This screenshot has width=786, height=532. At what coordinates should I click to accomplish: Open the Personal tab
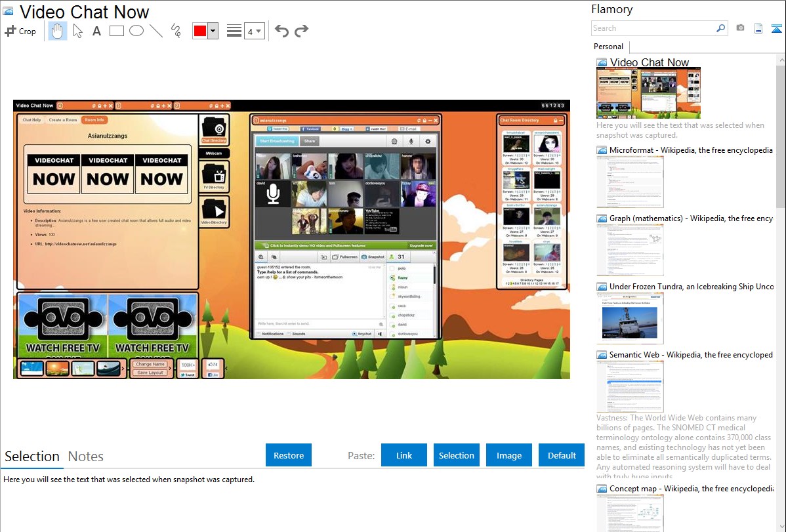click(x=608, y=47)
